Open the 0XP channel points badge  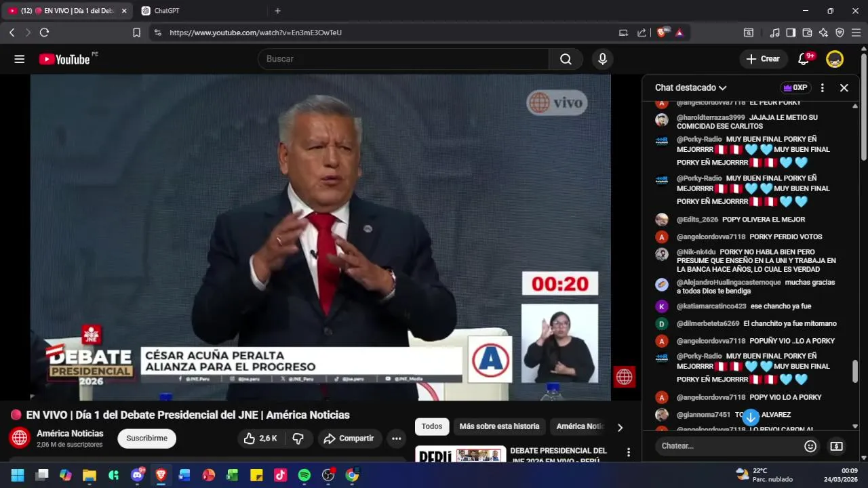tap(795, 87)
